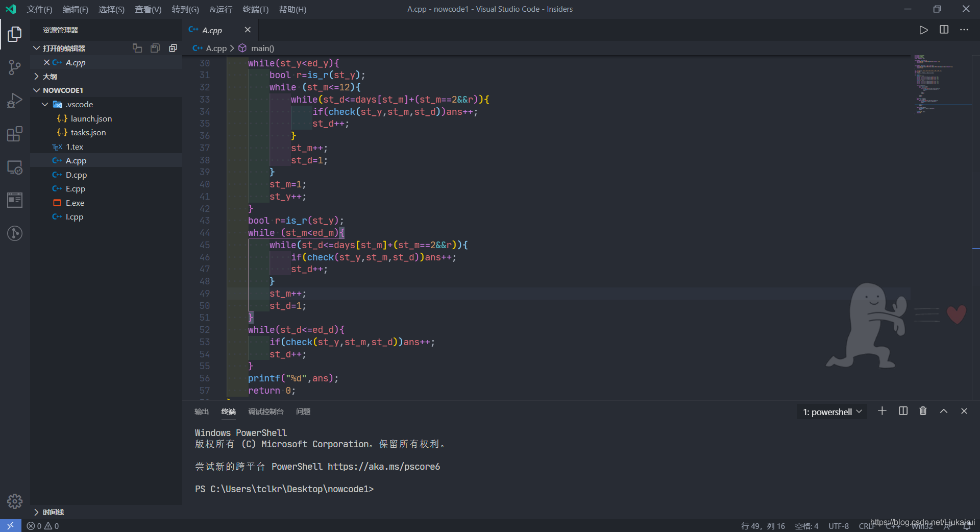Image resolution: width=980 pixels, height=532 pixels.
Task: Close the terminal panel
Action: pyautogui.click(x=964, y=411)
